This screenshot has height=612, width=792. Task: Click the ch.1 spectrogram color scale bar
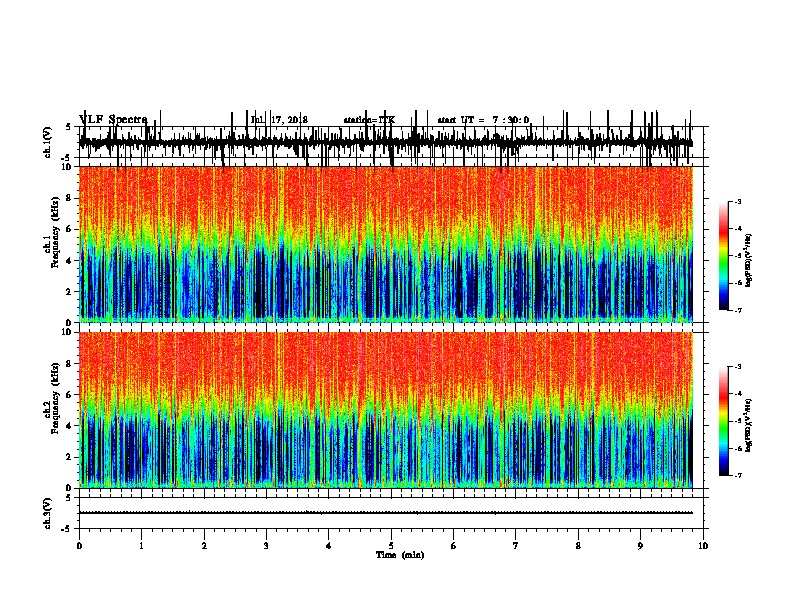click(x=724, y=256)
